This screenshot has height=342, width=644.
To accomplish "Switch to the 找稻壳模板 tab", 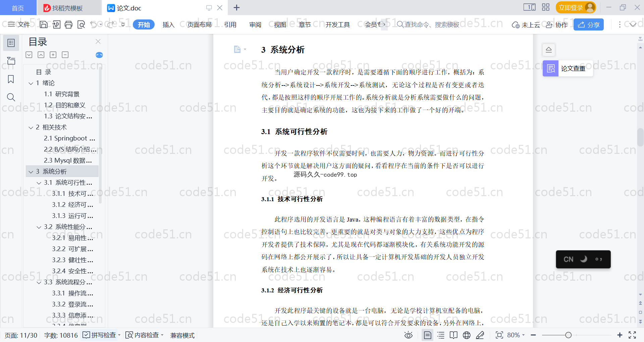I will click(x=68, y=8).
